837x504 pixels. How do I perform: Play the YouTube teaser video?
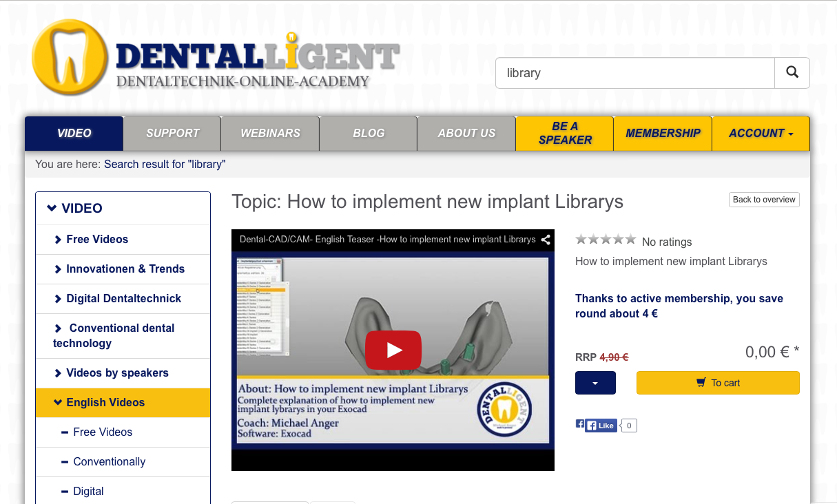(x=393, y=350)
